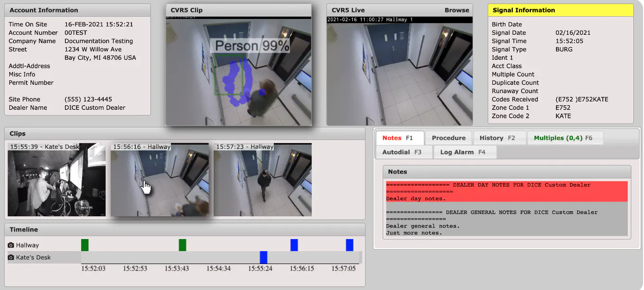Click the Dealer Name DICE Custom Dealer value
644x290 pixels.
tap(95, 107)
